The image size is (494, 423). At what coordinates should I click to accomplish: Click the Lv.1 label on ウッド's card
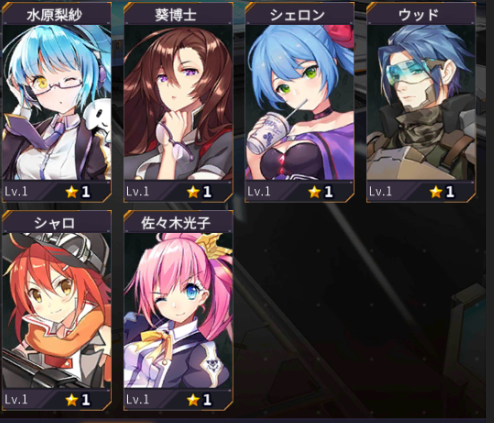380,191
